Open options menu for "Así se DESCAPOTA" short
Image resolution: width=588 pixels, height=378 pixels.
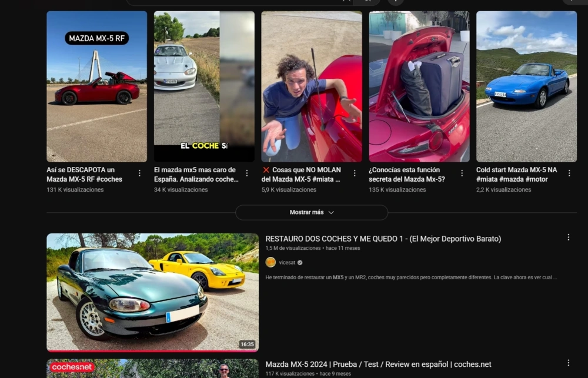coord(139,173)
